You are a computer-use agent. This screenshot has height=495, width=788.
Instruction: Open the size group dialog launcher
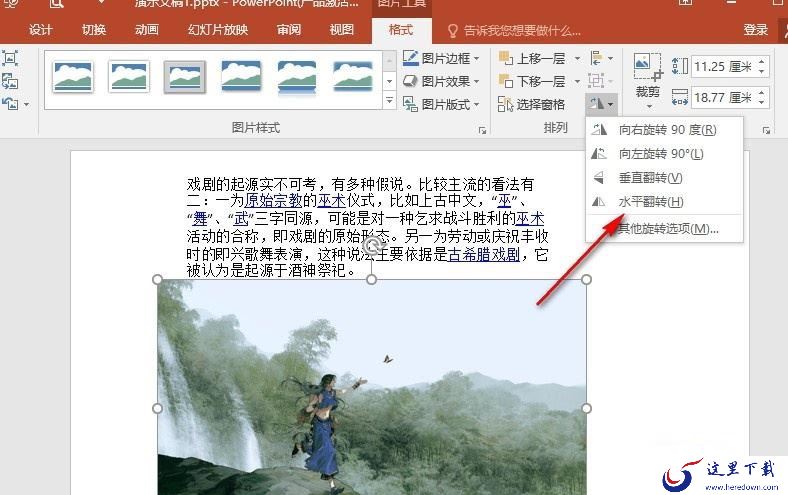click(766, 131)
